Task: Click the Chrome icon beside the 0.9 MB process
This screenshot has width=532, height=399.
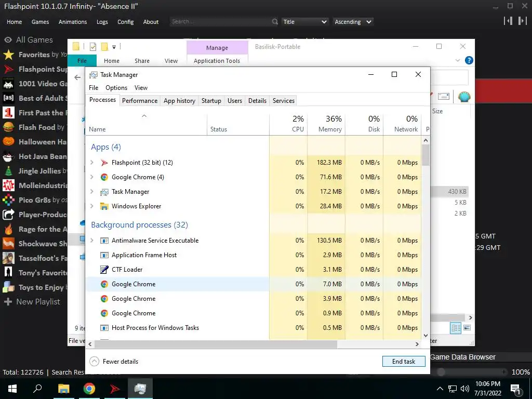Action: [x=104, y=313]
